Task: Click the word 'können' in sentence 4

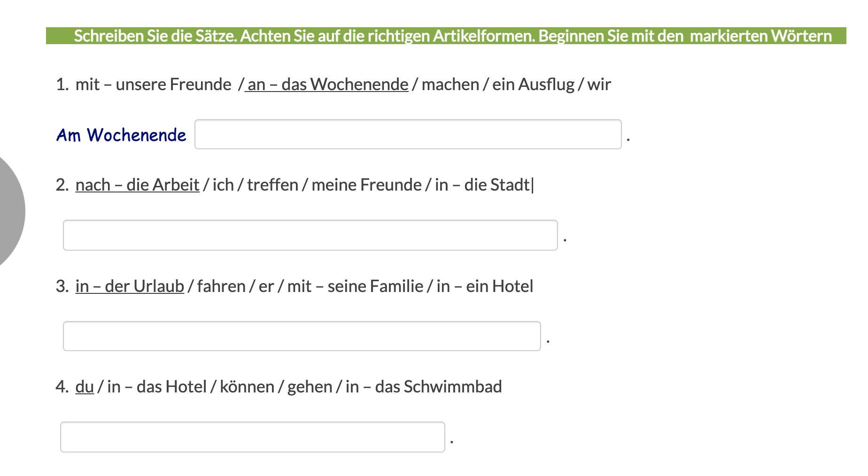Action: point(247,387)
